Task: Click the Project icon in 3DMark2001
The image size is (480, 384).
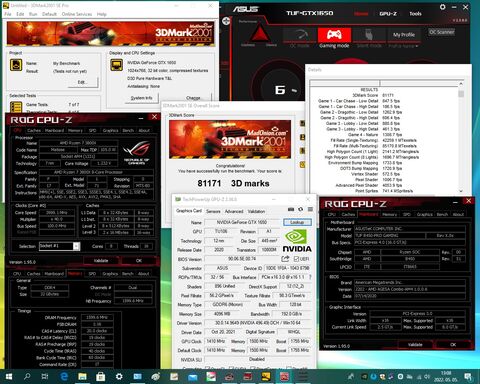Action: (x=16, y=65)
